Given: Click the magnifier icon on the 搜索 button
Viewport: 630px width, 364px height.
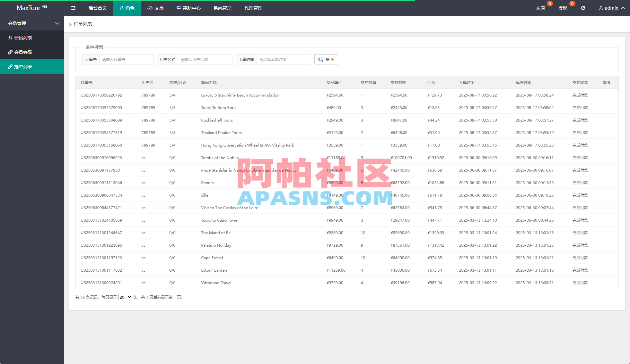Looking at the screenshot, I should pos(320,59).
